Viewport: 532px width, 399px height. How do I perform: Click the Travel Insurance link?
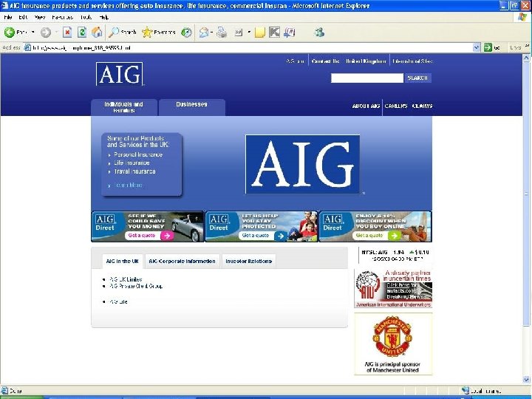pos(134,171)
